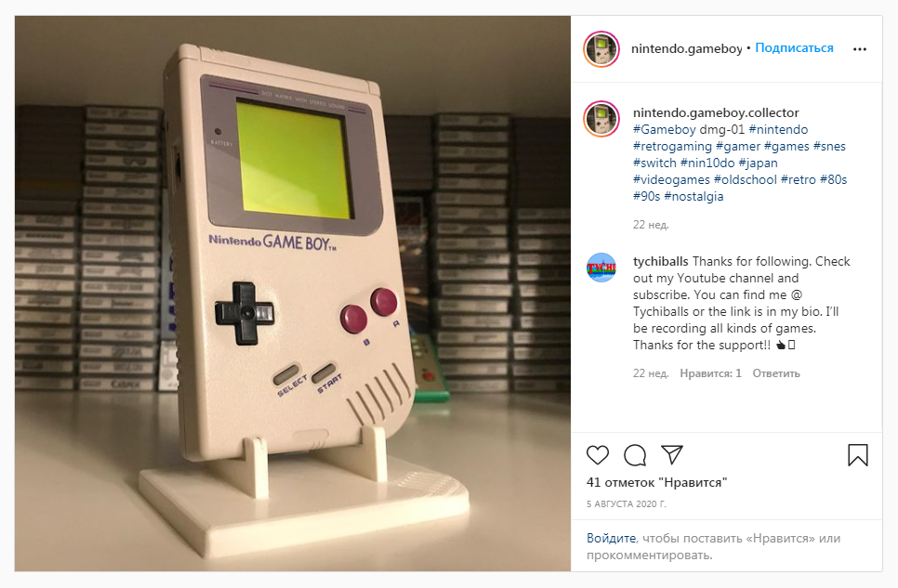This screenshot has height=588, width=898.
Task: Open the nintendo.gameboy.collector username link
Action: point(716,112)
